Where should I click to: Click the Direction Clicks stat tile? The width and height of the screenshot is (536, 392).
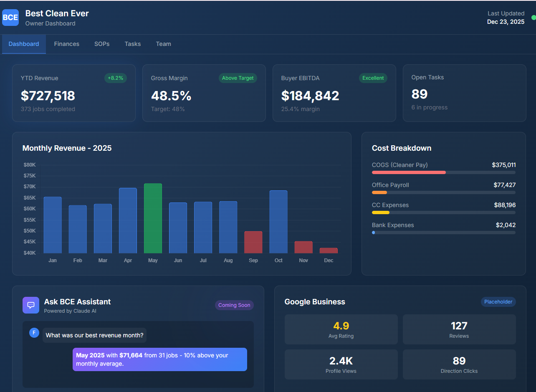coord(459,364)
